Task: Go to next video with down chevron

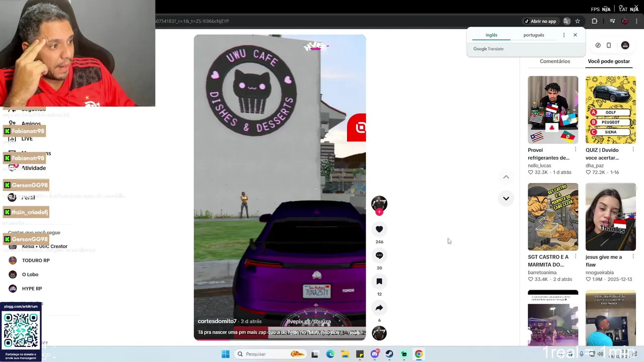Action: click(506, 198)
